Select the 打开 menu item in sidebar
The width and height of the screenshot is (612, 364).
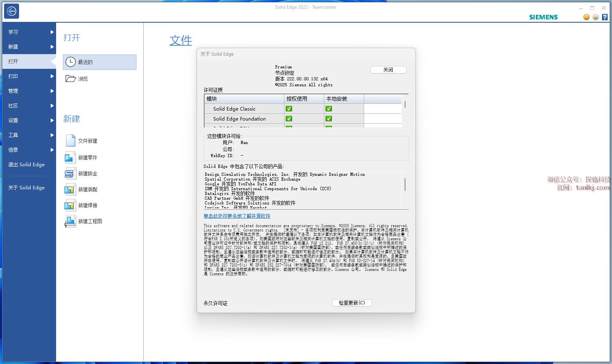click(29, 61)
